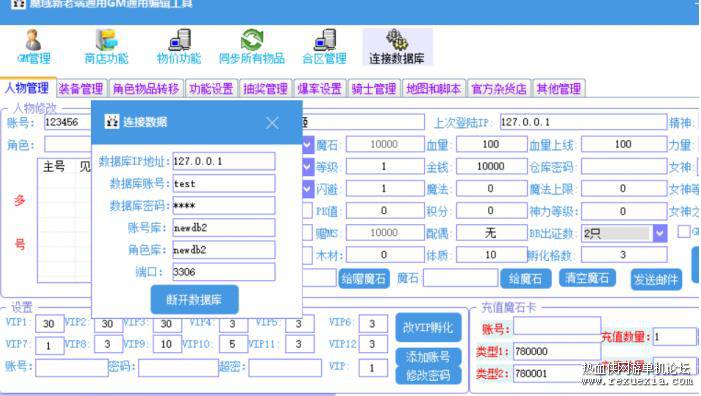
Task: Click the 积分 value field
Action: 491,211
